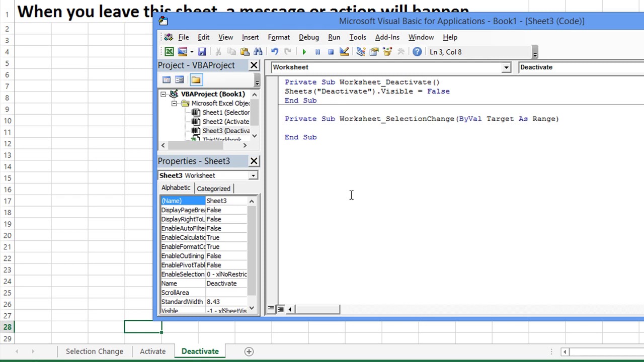644x362 pixels.
Task: Click the Copy toolbar icon
Action: (x=231, y=52)
